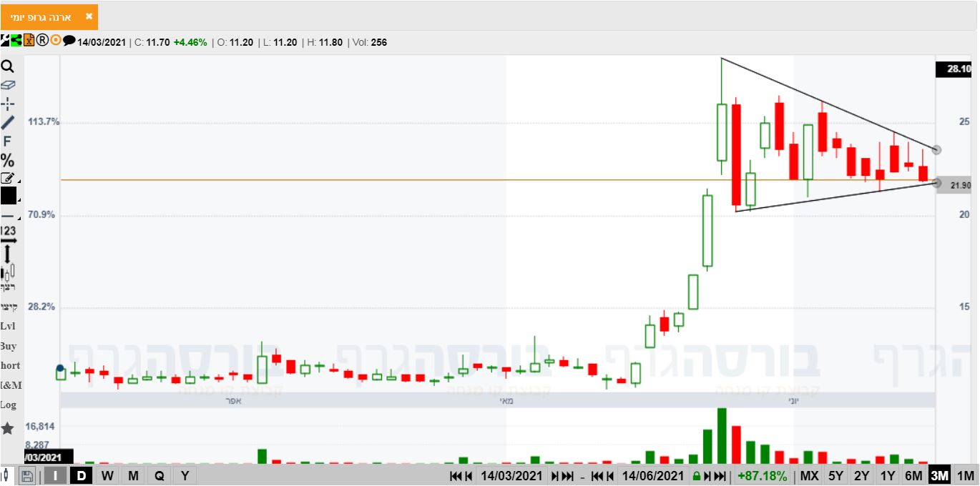Set range to 3M
980x486 pixels.
click(x=939, y=476)
